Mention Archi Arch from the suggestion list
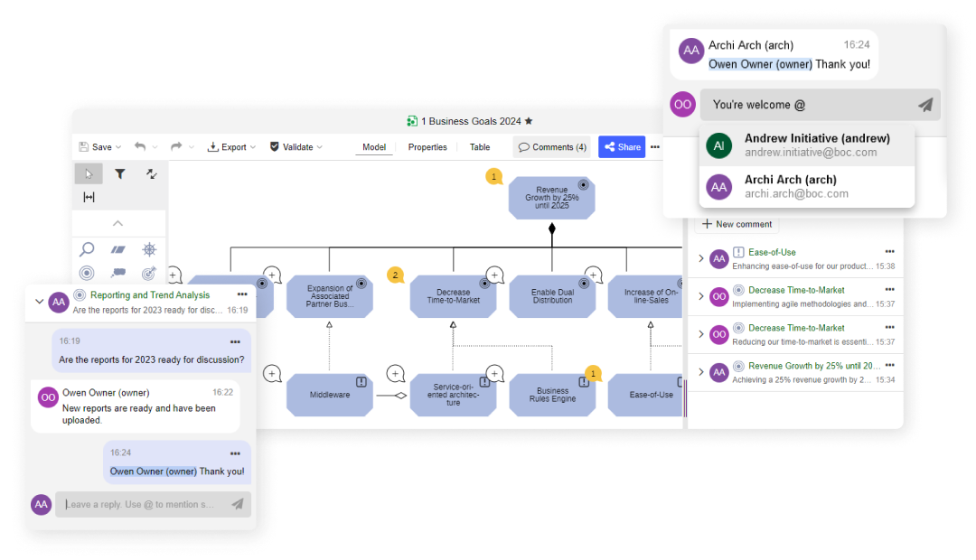 click(x=807, y=187)
